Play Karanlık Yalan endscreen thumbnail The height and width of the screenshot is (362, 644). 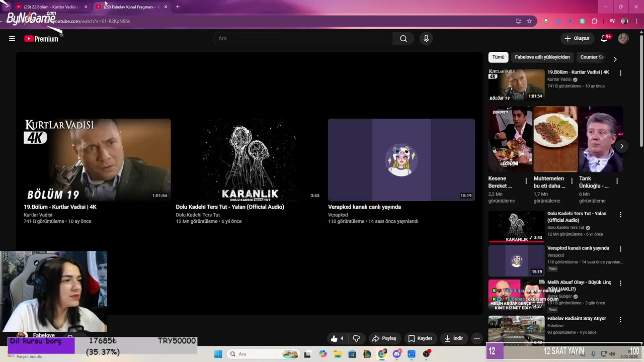click(249, 160)
